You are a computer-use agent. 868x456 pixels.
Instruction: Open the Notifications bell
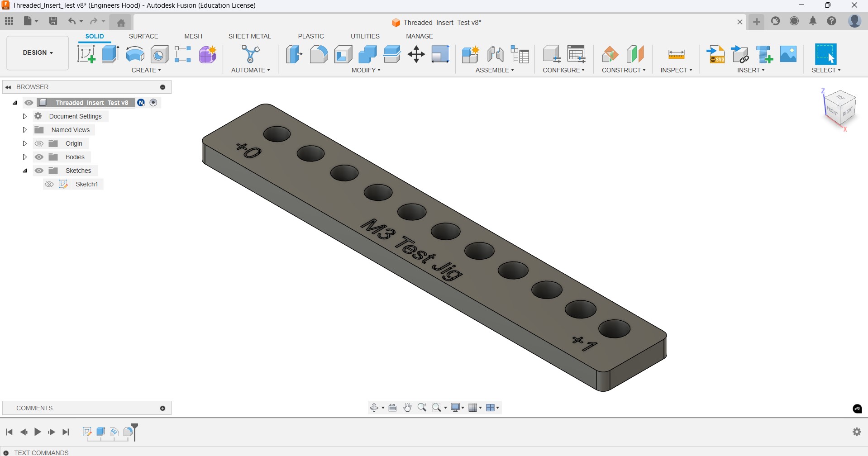tap(813, 21)
